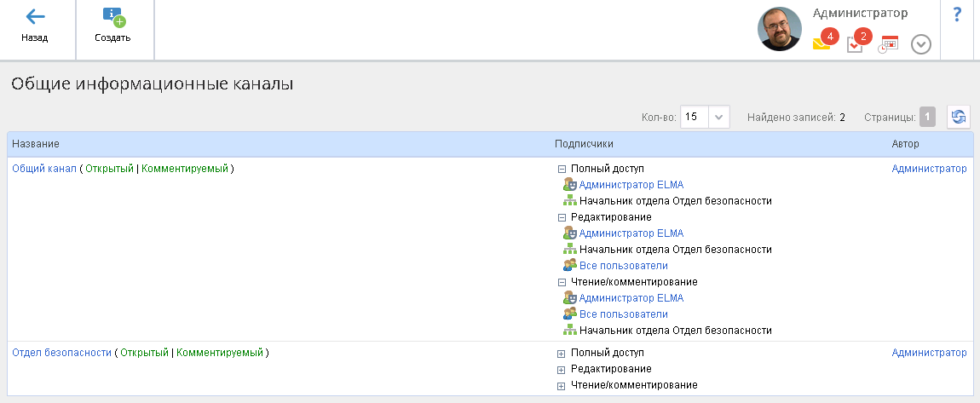Open the Отдел безопасности channel link
This screenshot has width=980, height=403.
pyautogui.click(x=61, y=353)
